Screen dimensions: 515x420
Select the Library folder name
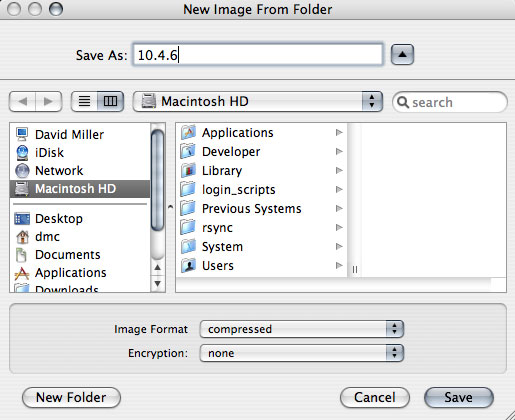pos(222,171)
